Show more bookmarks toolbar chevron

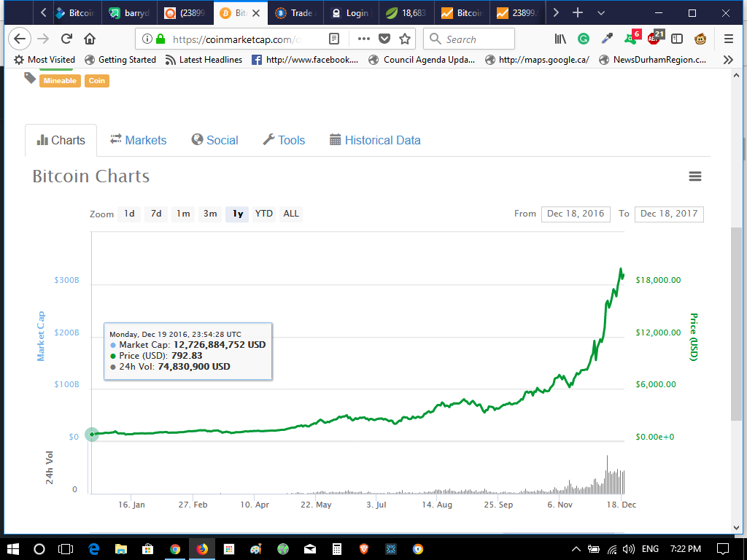click(728, 60)
